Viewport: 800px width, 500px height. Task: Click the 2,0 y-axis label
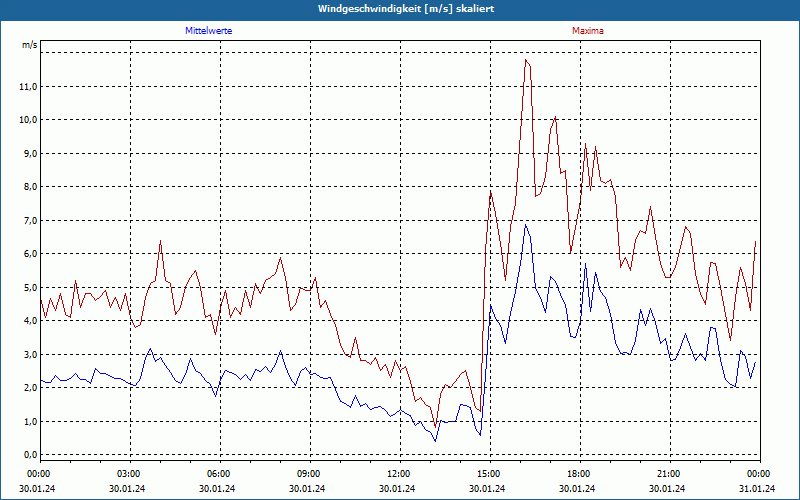pyautogui.click(x=30, y=387)
